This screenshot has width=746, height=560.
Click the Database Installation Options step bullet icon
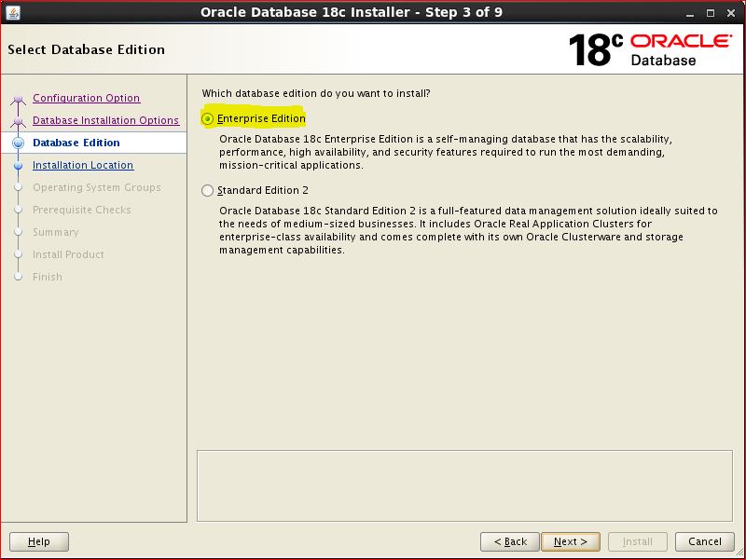click(17, 121)
